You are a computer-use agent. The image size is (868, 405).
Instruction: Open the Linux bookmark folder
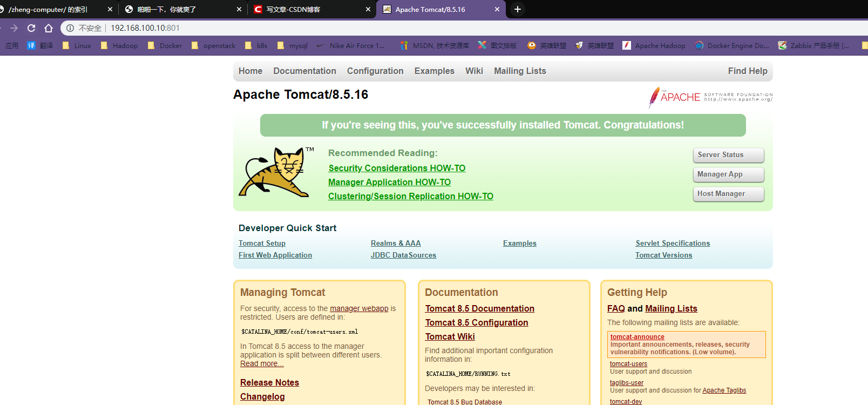[x=77, y=45]
